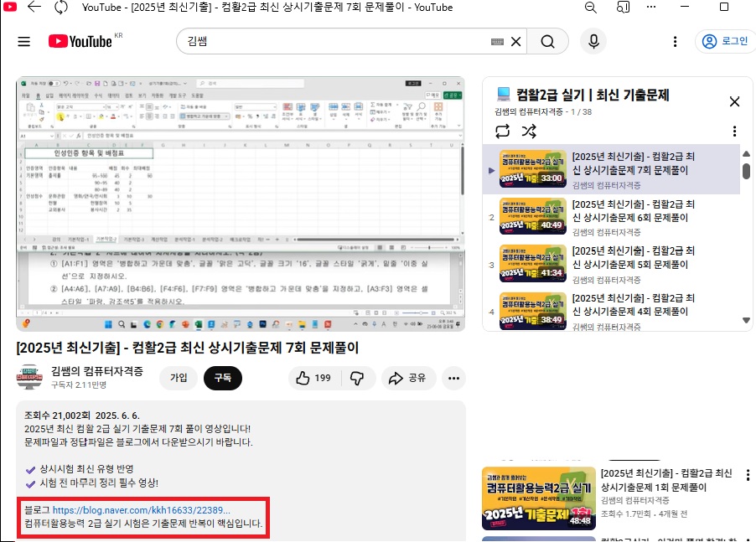Play playlist item 7회 문제풀이 thumbnail 33:00

click(533, 168)
